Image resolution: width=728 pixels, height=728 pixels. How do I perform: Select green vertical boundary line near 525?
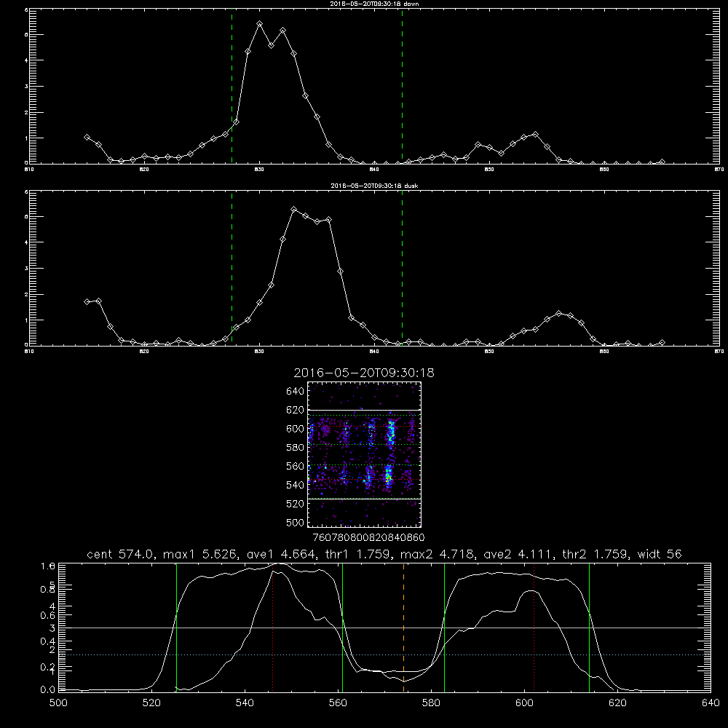(x=176, y=628)
